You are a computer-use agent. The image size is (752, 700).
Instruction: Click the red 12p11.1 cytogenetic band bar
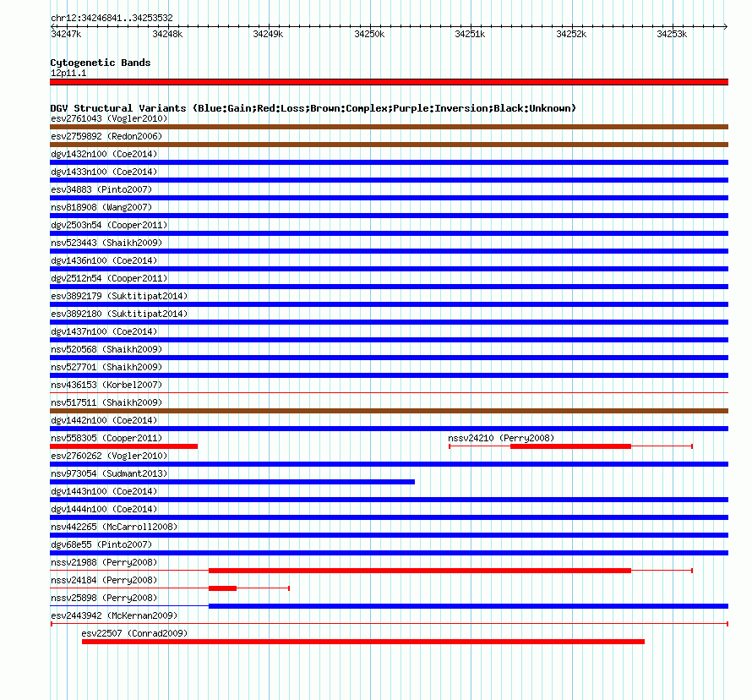point(389,82)
